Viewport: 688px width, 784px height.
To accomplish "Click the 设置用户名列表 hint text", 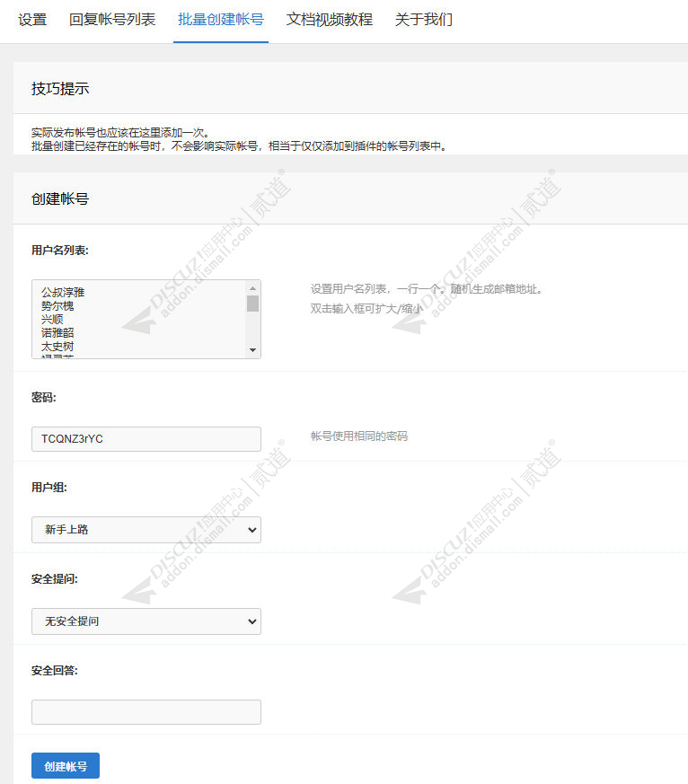I will (x=427, y=288).
